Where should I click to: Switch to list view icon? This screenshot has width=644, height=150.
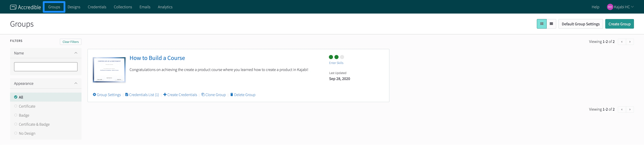[x=551, y=24]
